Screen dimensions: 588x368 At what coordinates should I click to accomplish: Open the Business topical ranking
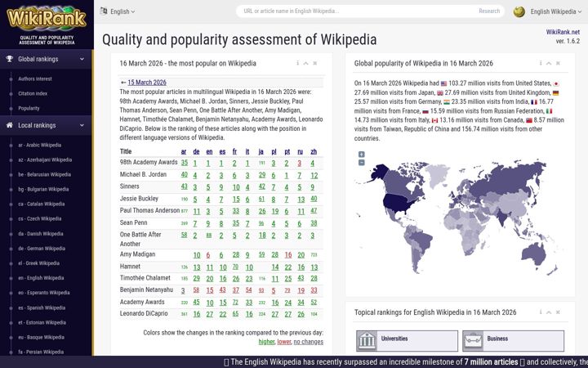(x=513, y=340)
